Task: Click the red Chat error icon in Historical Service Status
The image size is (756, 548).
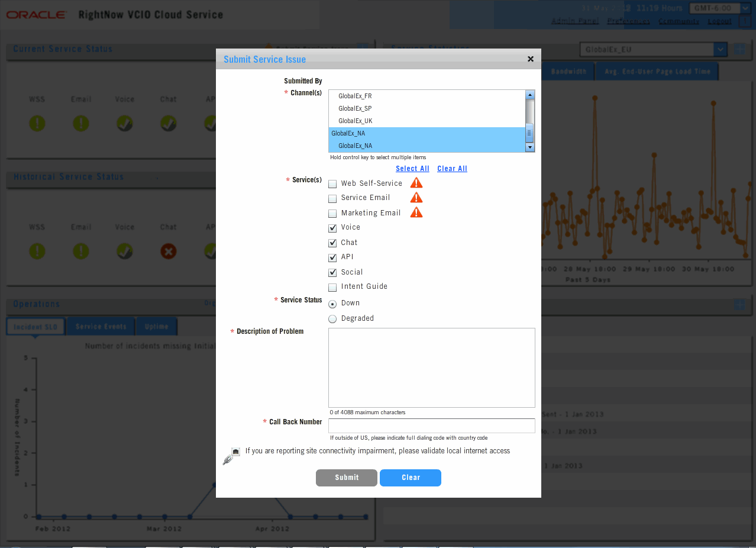Action: tap(169, 251)
